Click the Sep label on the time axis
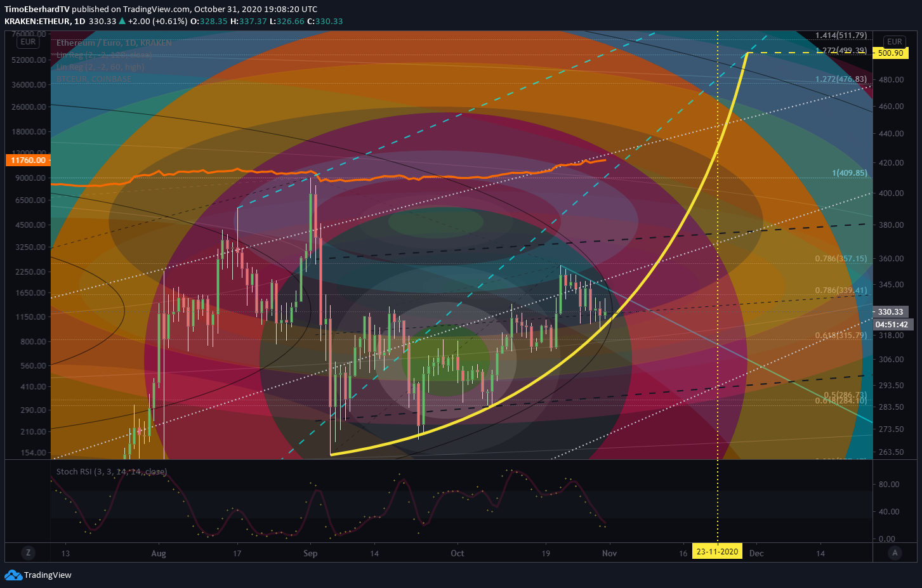The width and height of the screenshot is (922, 588). tap(310, 553)
